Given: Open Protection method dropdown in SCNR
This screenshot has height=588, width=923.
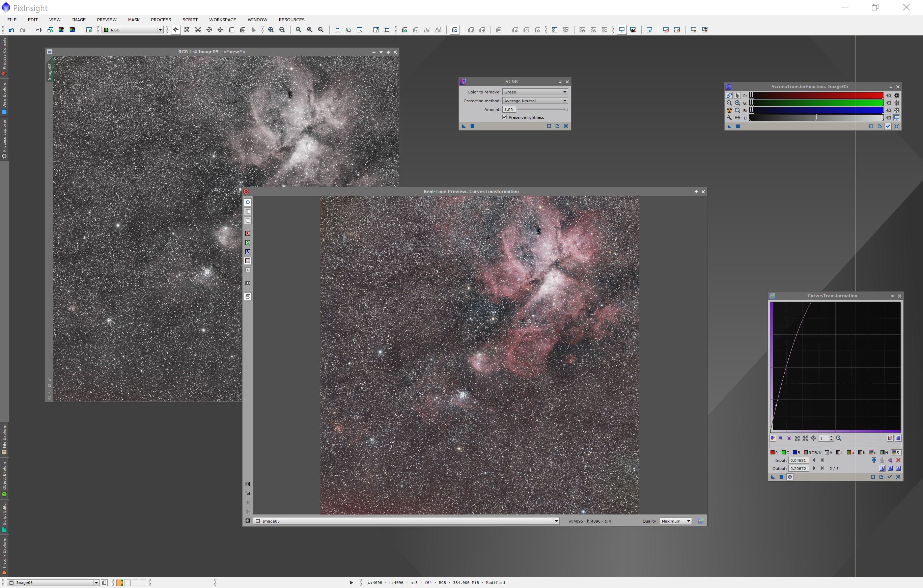Looking at the screenshot, I should (x=535, y=101).
